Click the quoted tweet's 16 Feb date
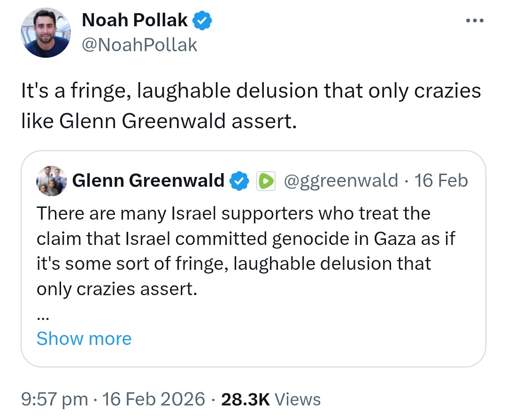The height and width of the screenshot is (420, 507). pos(441,180)
